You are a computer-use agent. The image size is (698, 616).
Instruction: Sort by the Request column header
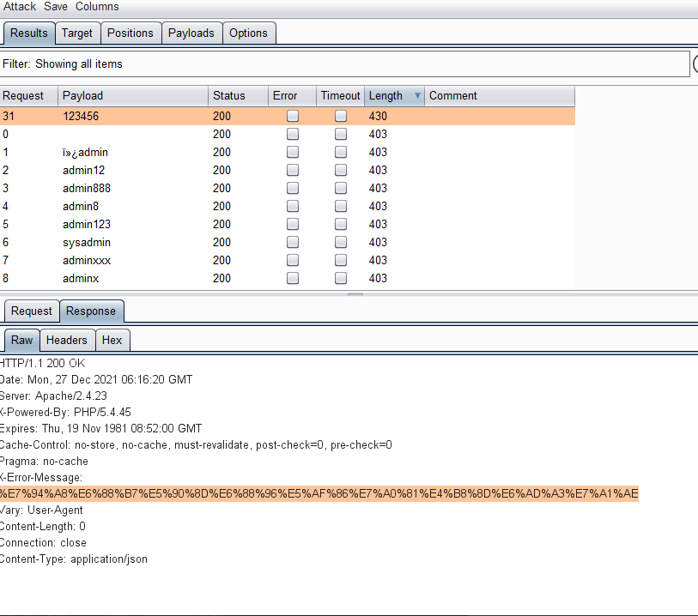(x=29, y=95)
